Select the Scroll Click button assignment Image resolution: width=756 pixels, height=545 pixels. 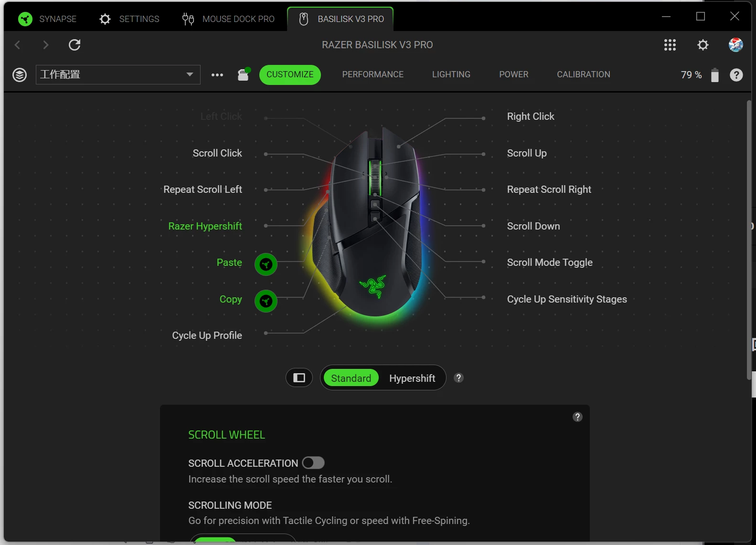(x=217, y=153)
